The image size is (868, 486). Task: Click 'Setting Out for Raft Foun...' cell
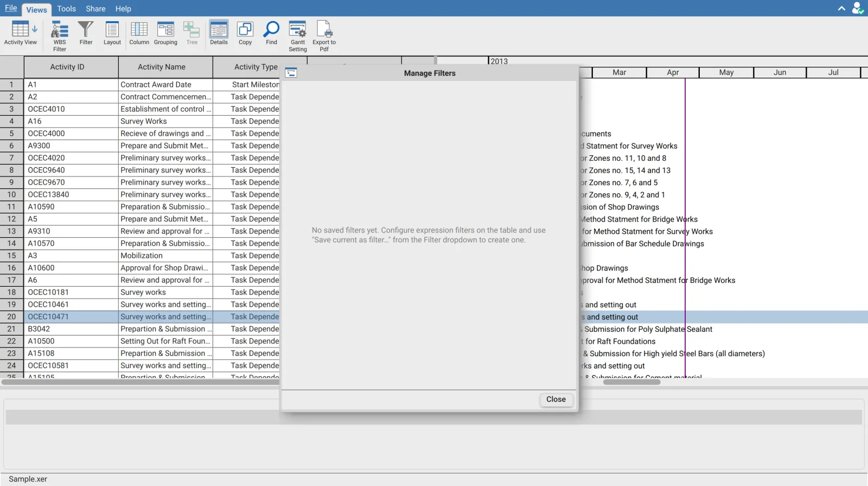point(165,341)
